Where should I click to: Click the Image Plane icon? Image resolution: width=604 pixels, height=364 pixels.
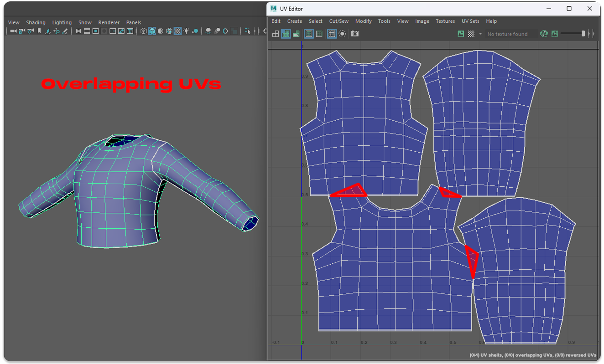(x=48, y=31)
